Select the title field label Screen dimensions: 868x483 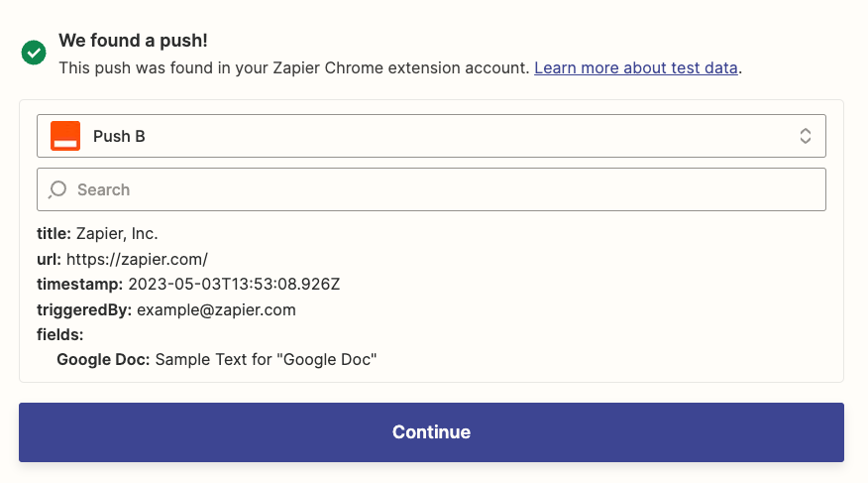click(x=54, y=234)
